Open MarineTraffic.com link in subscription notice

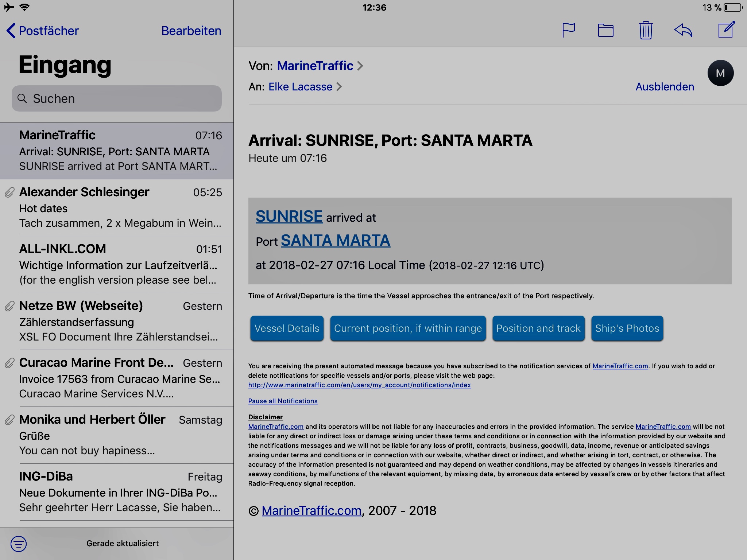click(x=620, y=366)
